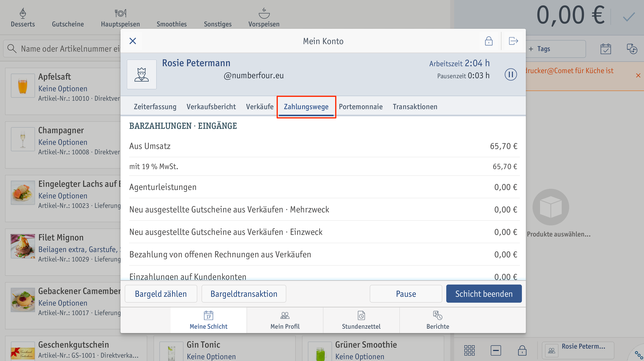Screen dimensions: 644x361
Task: Switch to the Transaktionen tab
Action: coord(415,107)
